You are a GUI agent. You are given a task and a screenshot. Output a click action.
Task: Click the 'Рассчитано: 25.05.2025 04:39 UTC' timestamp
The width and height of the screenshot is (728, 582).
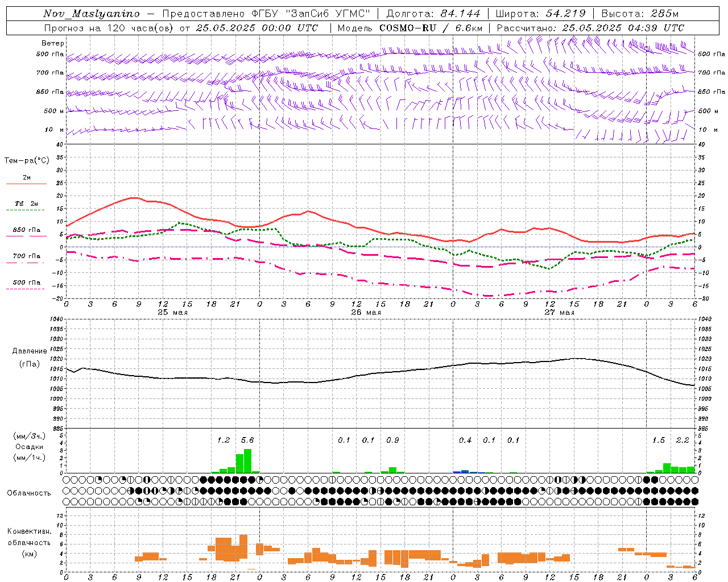(590, 28)
